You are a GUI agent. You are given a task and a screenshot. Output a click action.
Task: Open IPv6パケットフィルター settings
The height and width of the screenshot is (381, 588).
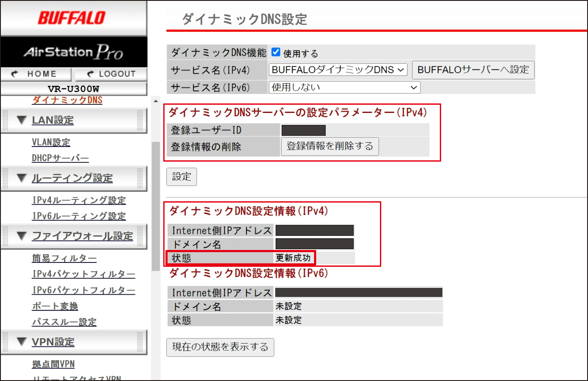tap(84, 290)
